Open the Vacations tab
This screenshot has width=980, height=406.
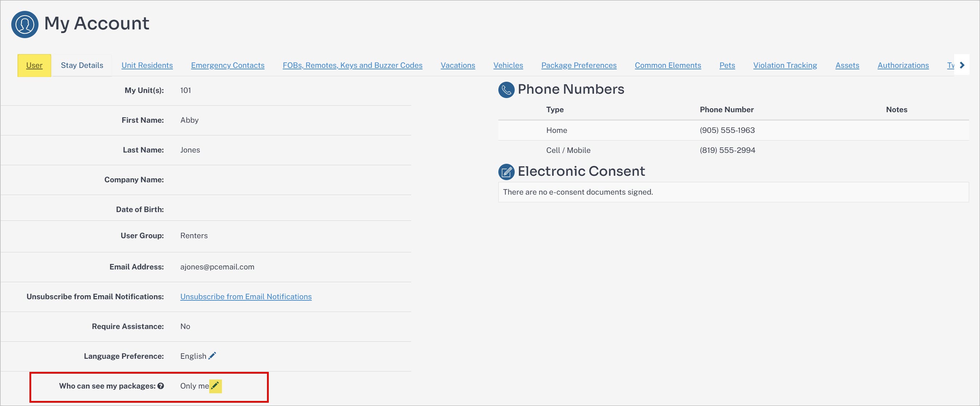tap(458, 65)
